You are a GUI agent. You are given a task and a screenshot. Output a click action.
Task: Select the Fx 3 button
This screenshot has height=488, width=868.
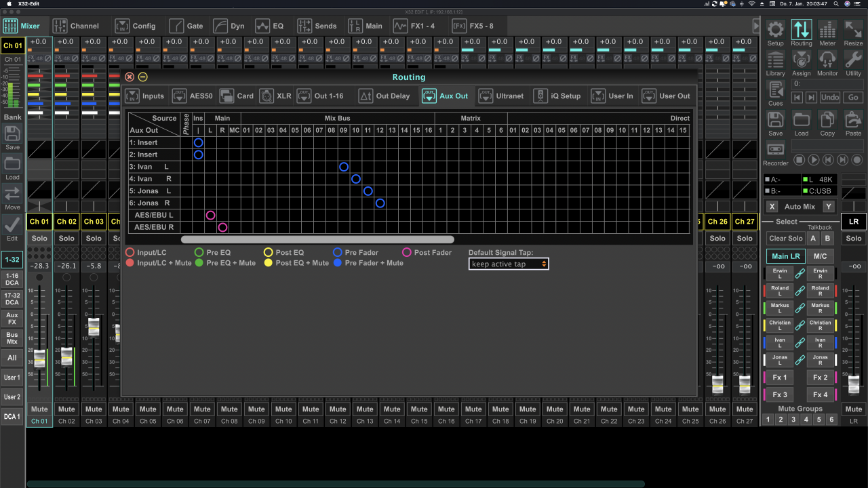point(780,395)
